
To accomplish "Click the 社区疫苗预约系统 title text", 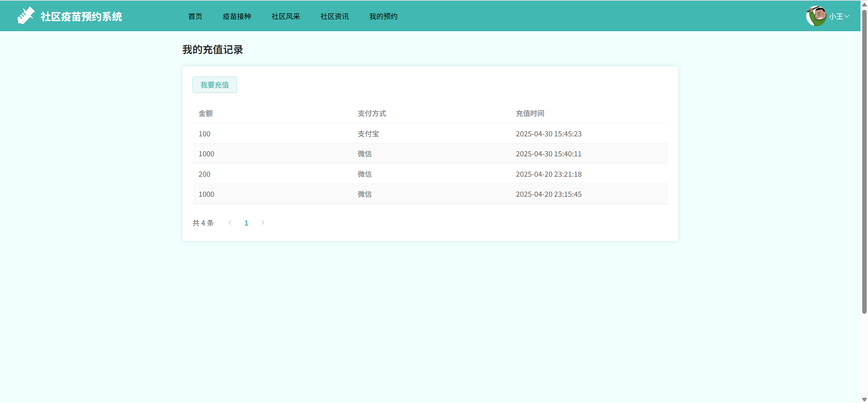I will (81, 16).
